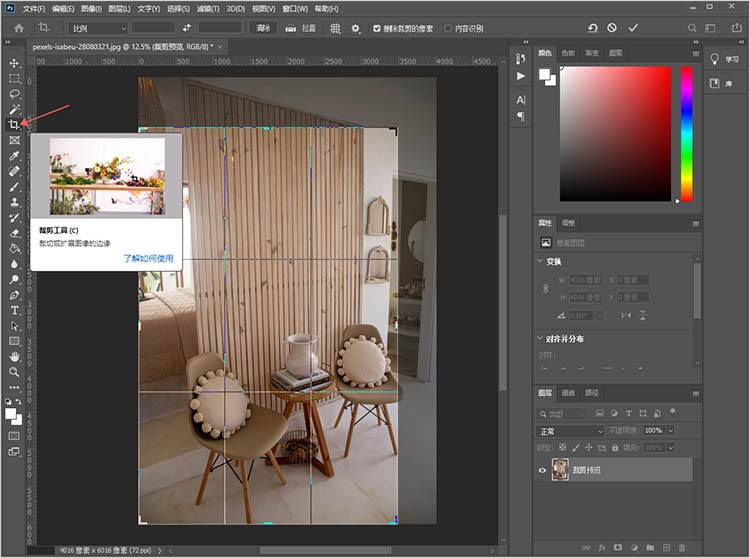750x558 pixels.
Task: Open the learn how to use link
Action: (148, 258)
